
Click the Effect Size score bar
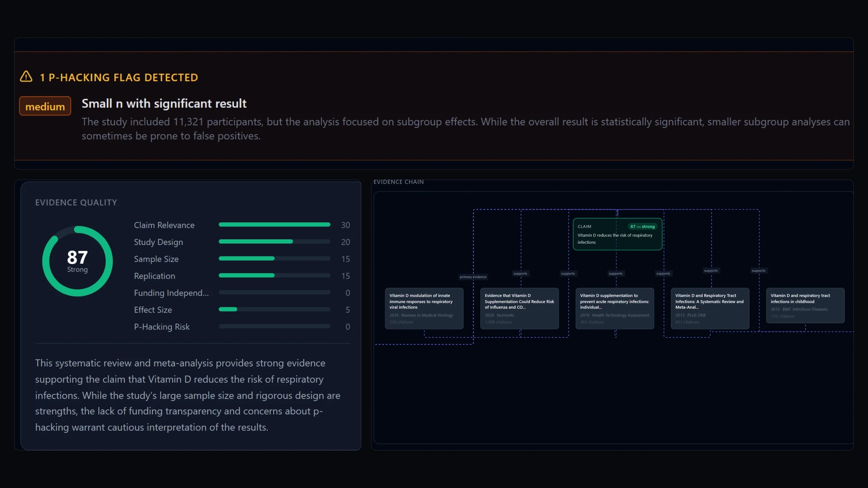[274, 310]
